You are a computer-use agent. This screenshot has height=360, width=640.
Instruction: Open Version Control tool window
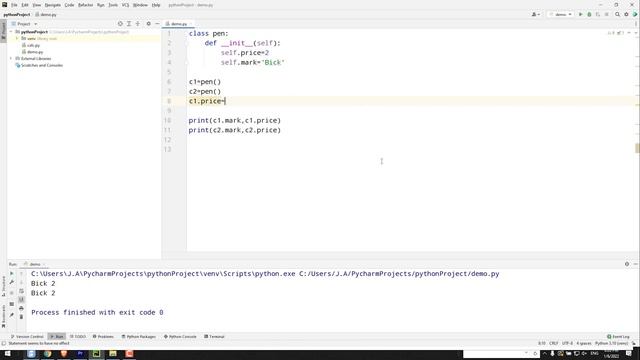tap(27, 336)
